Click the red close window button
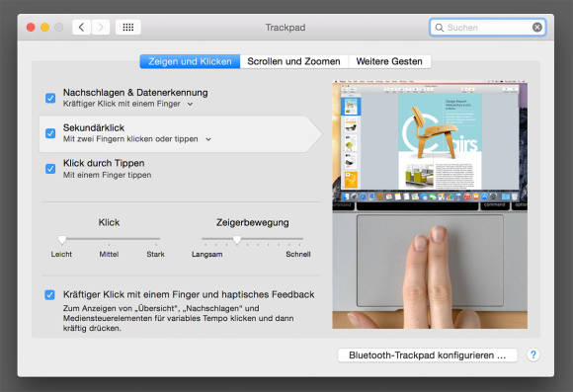573x392 pixels. coord(31,28)
